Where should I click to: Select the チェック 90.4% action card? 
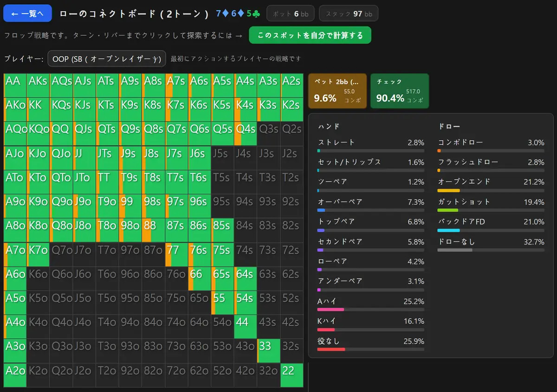pyautogui.click(x=400, y=91)
